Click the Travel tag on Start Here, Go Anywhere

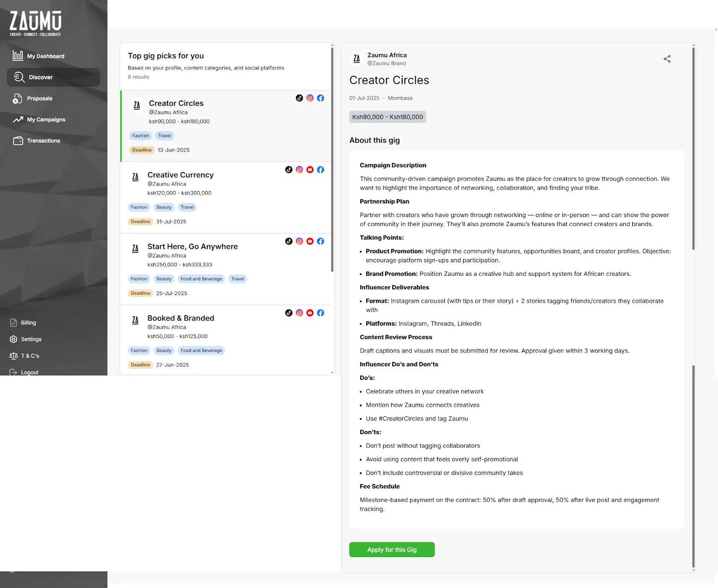coord(237,279)
